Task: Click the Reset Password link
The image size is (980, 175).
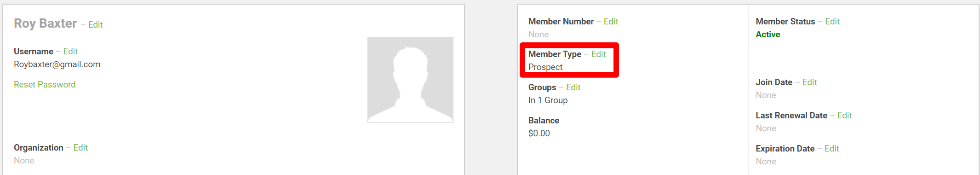Action: pyautogui.click(x=45, y=85)
